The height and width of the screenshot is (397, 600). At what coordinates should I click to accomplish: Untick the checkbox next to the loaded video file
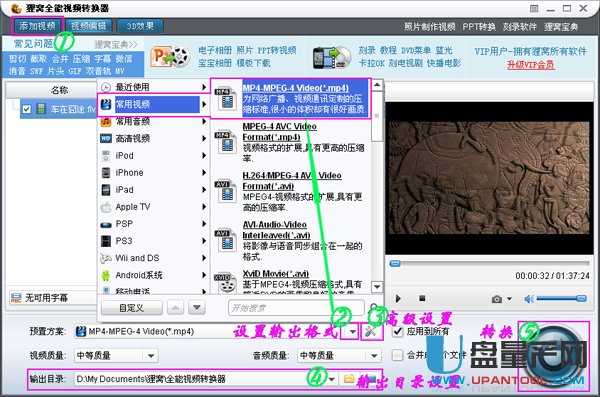(x=26, y=109)
